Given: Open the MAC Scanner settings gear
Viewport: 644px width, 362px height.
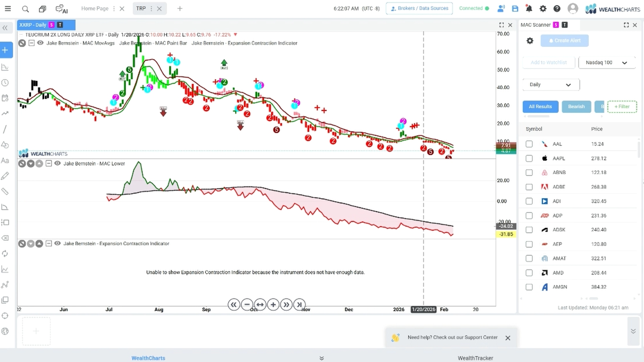Looking at the screenshot, I should click(530, 41).
